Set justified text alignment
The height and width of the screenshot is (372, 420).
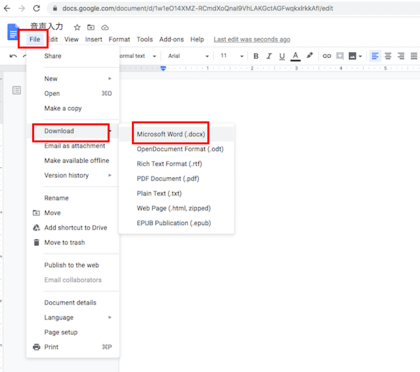[x=414, y=56]
